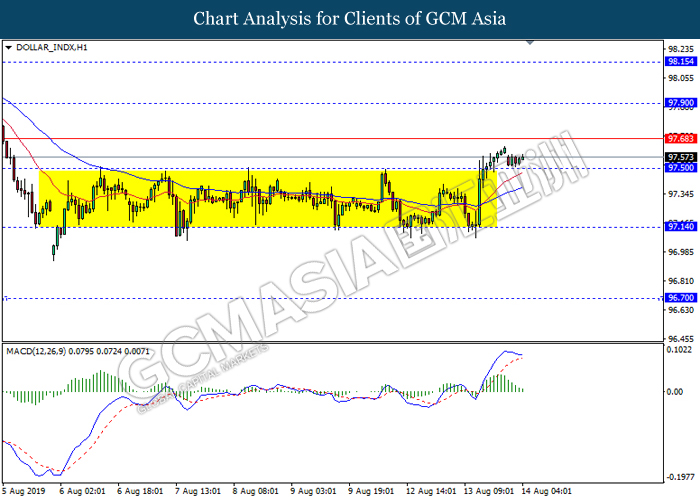Click the 14 Aug 04:01 time label
Image resolution: width=700 pixels, height=500 pixels.
tap(549, 491)
